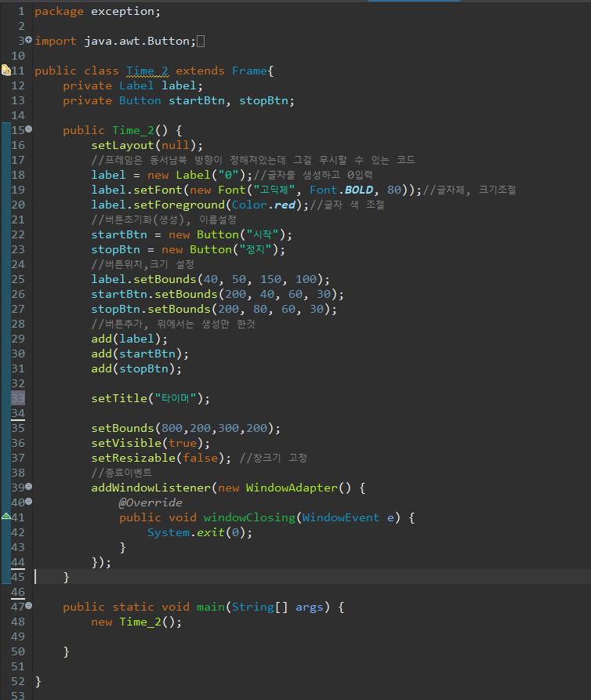Collapse the main method at line 47

tap(28, 605)
